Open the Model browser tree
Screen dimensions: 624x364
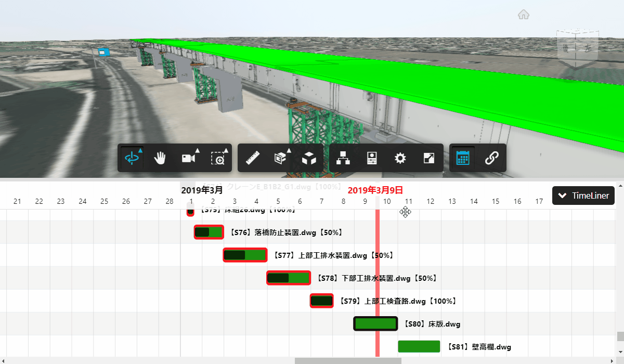click(343, 158)
